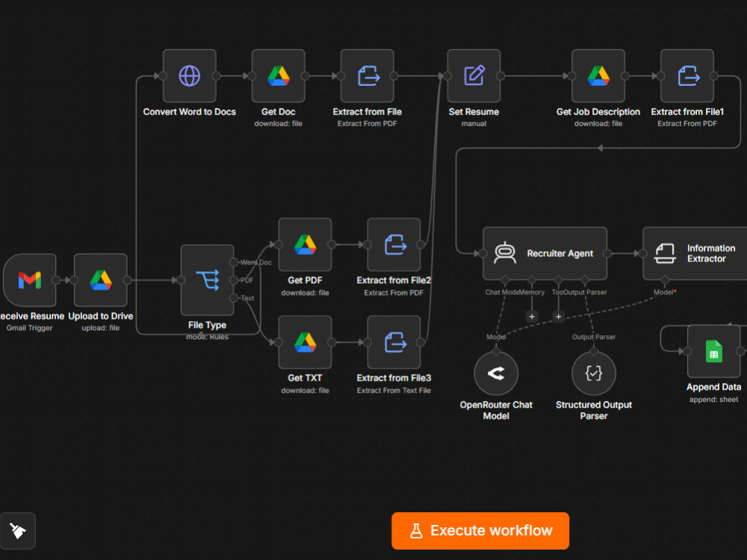Click the 'upload: file' subtitle text
Viewport: 747px width, 560px height.
pos(101,328)
